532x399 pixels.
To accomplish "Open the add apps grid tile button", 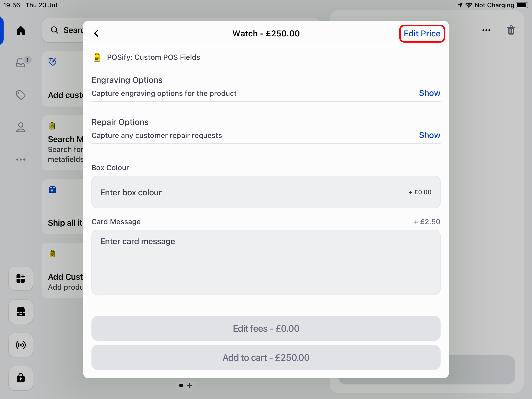I will 21,278.
